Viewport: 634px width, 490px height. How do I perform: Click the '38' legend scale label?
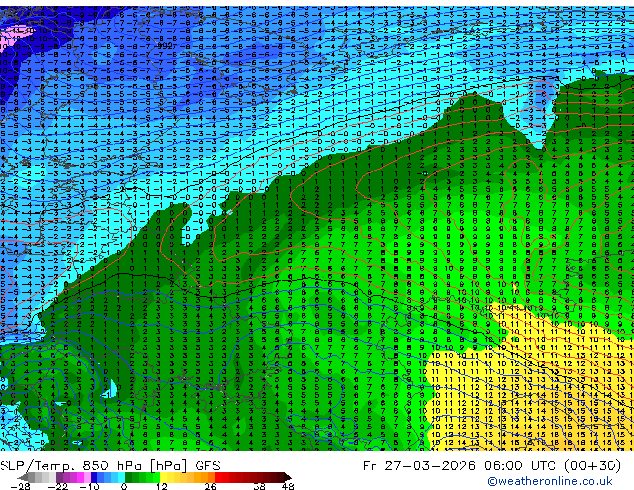(259, 486)
